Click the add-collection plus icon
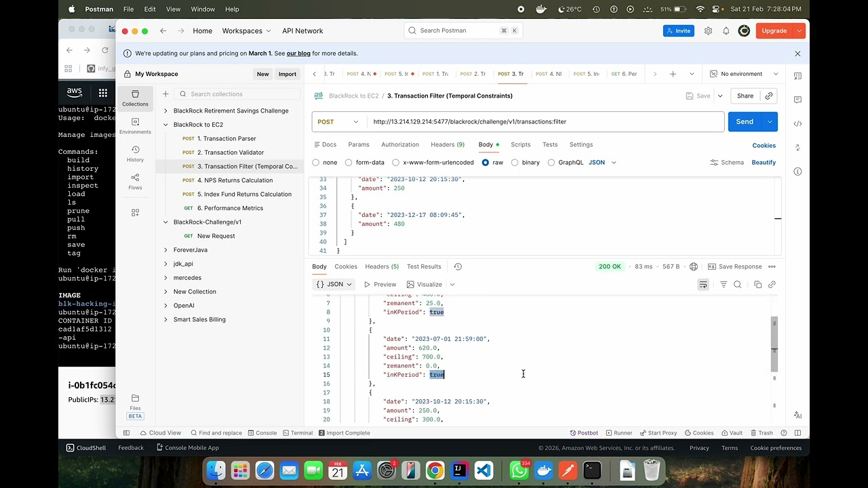Screen dimensions: 868x488 click(x=165, y=94)
